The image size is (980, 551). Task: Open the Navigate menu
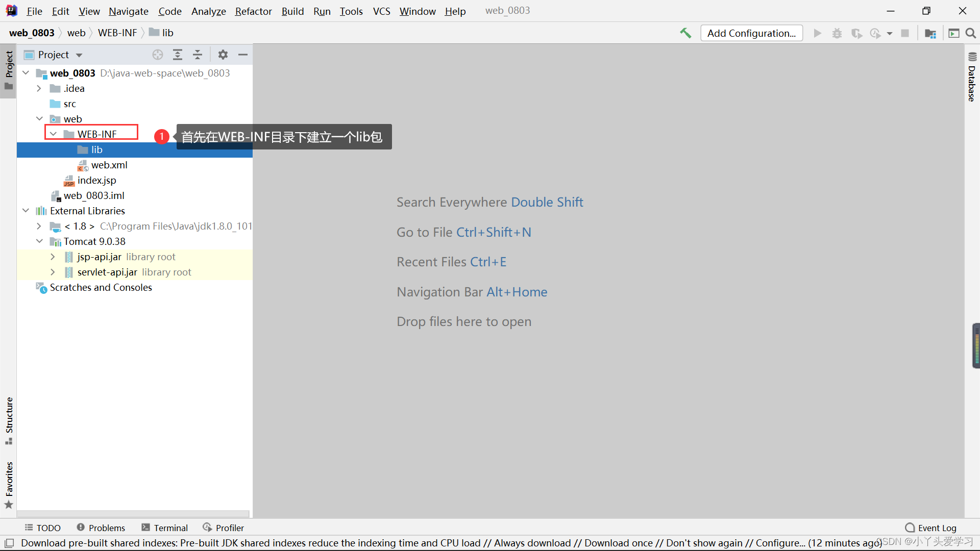[x=129, y=11]
